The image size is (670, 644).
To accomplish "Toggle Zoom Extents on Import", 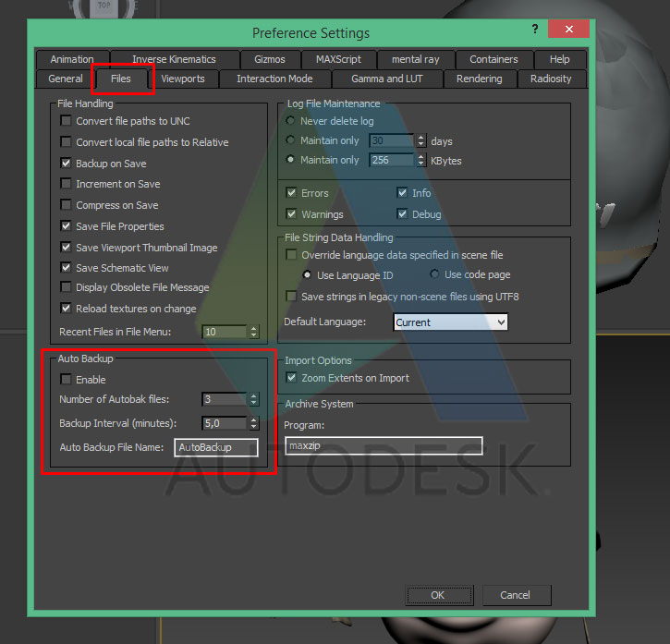I will point(291,378).
